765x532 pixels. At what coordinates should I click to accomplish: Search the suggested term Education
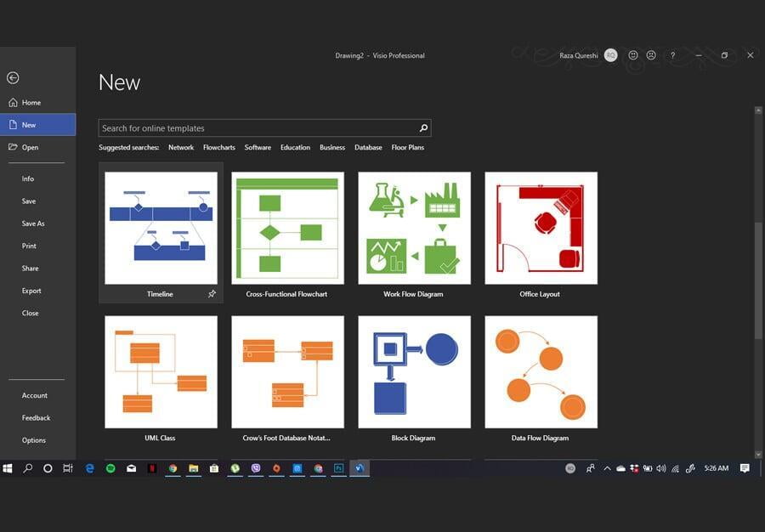295,147
